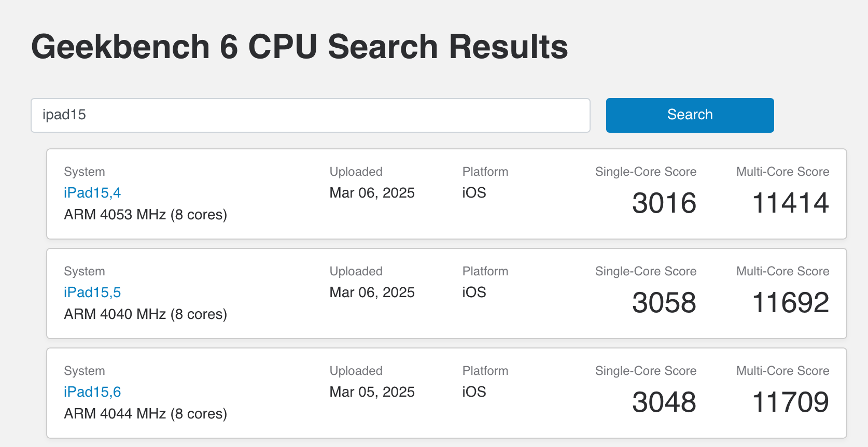
Task: Click the Single-Core Score label in iPad15,4 card
Action: pyautogui.click(x=646, y=172)
